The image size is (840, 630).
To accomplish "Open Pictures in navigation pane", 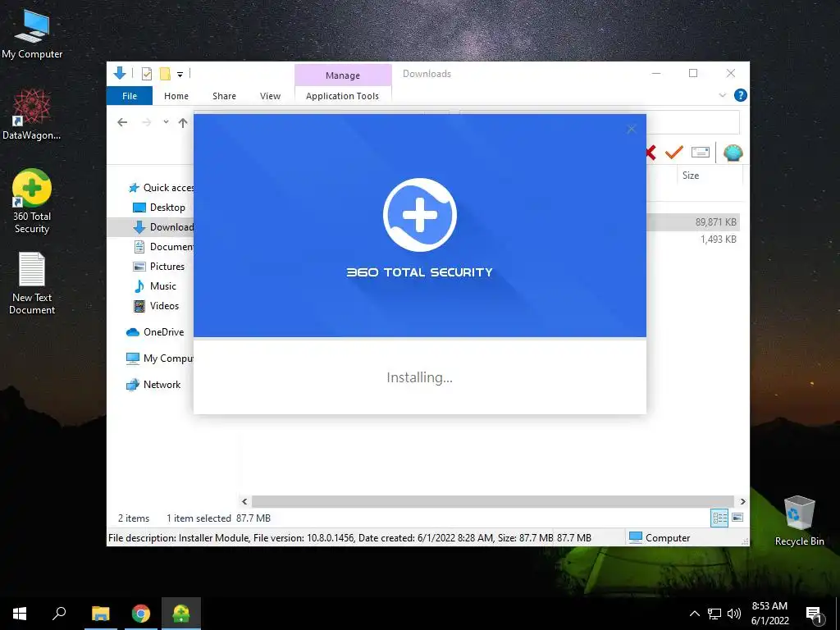I will coord(158,267).
